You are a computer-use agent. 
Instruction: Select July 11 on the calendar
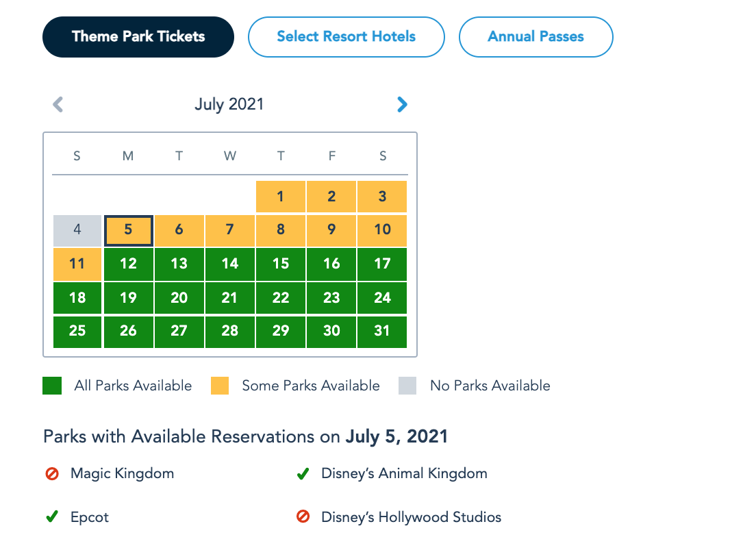click(x=77, y=264)
